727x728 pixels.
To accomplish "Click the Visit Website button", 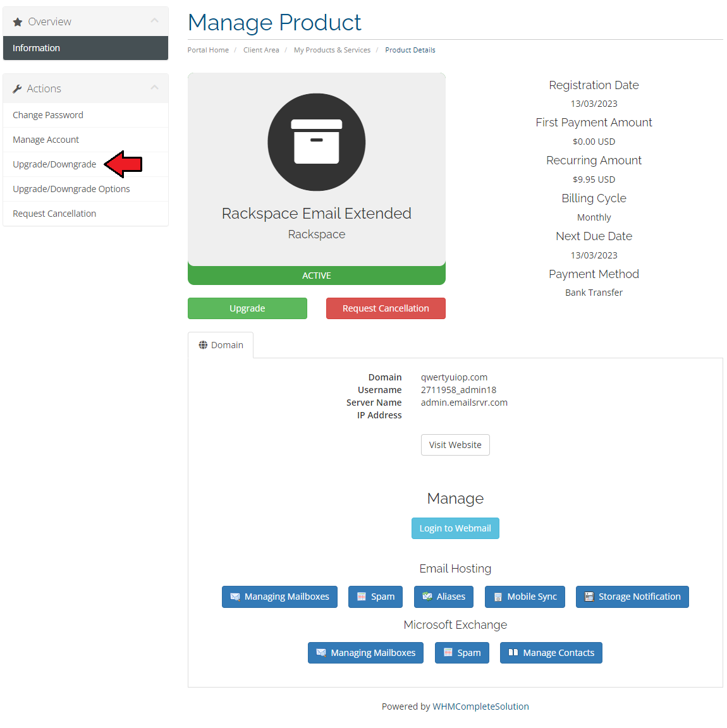I will click(455, 445).
